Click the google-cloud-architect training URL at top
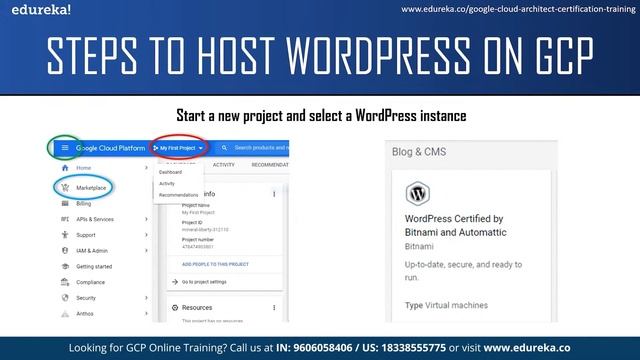The width and height of the screenshot is (640, 360). [518, 9]
